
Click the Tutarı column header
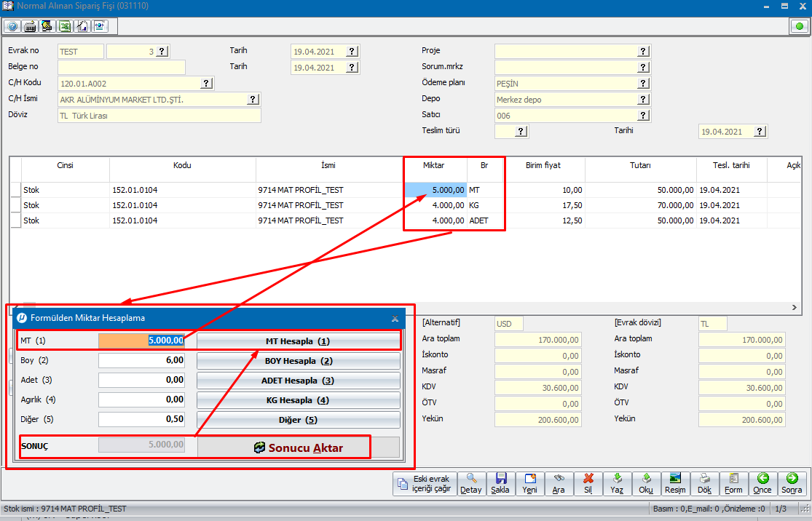tap(641, 166)
